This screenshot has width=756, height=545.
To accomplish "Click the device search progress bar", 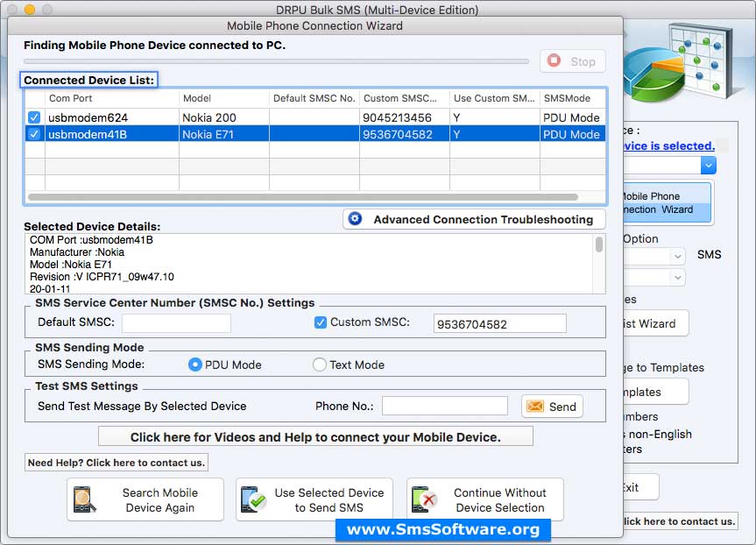I will (276, 61).
